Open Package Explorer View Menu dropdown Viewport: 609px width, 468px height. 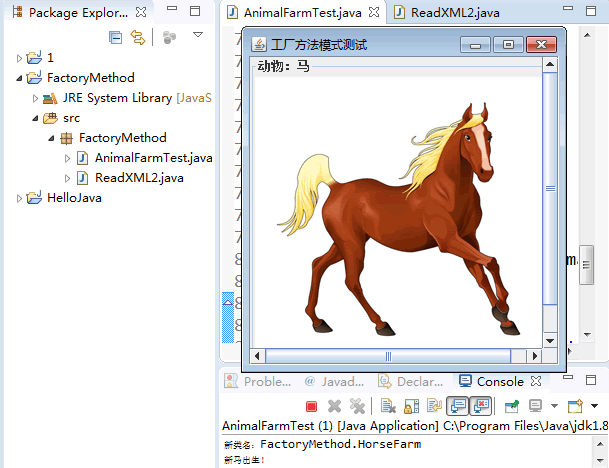197,36
